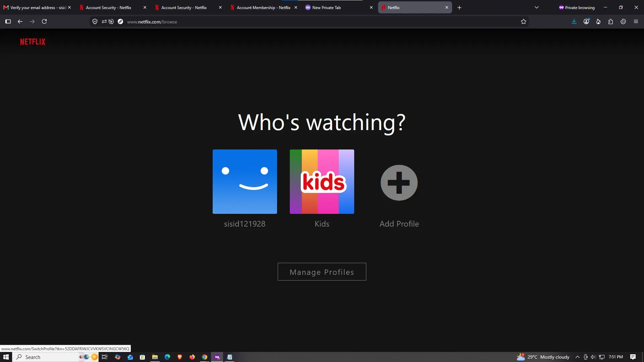This screenshot has width=644, height=362.
Task: Open the site permissions icon in address bar
Action: coord(104,21)
